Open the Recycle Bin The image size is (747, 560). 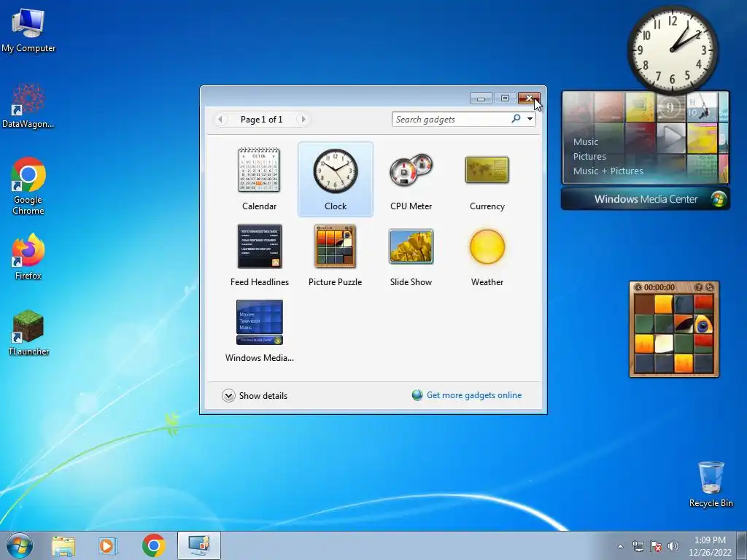(x=711, y=484)
